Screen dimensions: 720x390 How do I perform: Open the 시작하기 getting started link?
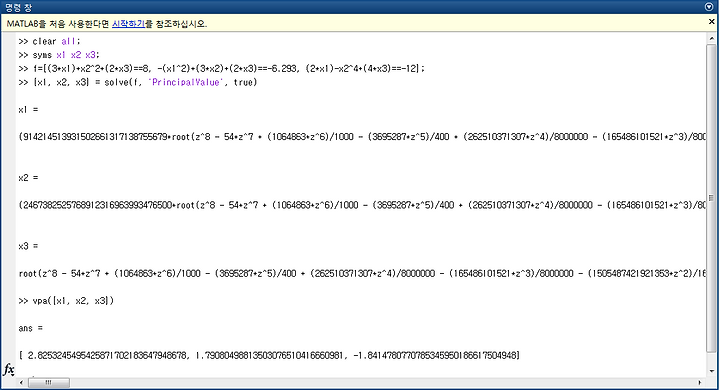pyautogui.click(x=128, y=24)
